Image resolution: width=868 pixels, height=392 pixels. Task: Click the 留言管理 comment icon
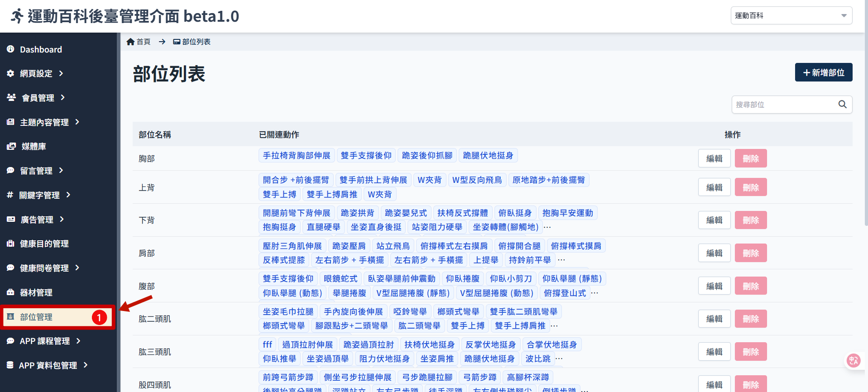[10, 170]
